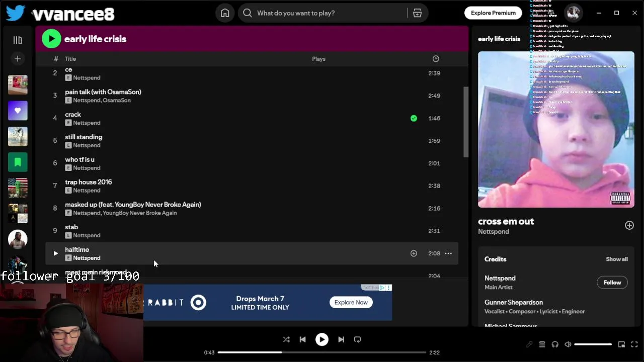Resume playback with the play button
The width and height of the screenshot is (644, 362).
pos(322,339)
